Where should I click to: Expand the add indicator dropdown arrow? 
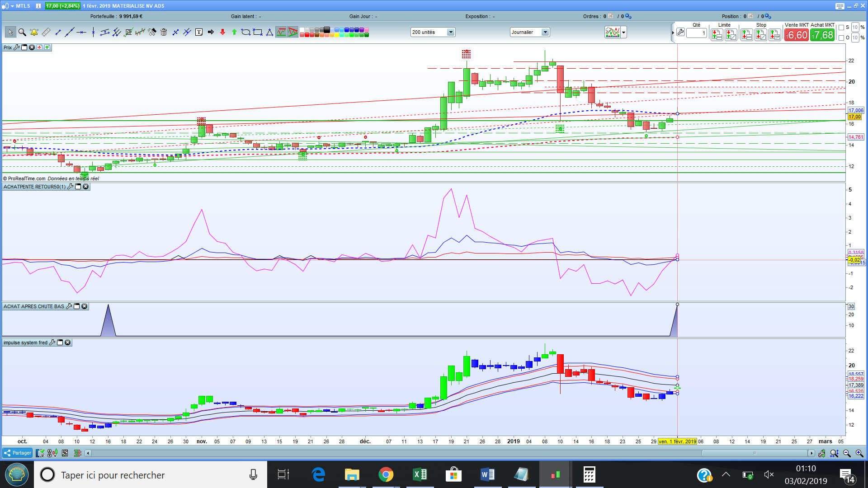click(624, 32)
